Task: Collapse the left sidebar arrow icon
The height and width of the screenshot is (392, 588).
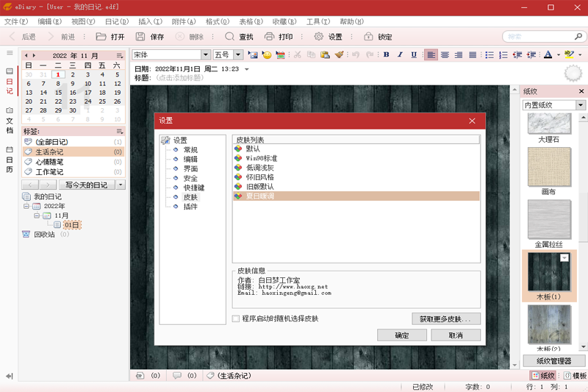Action: click(10, 376)
